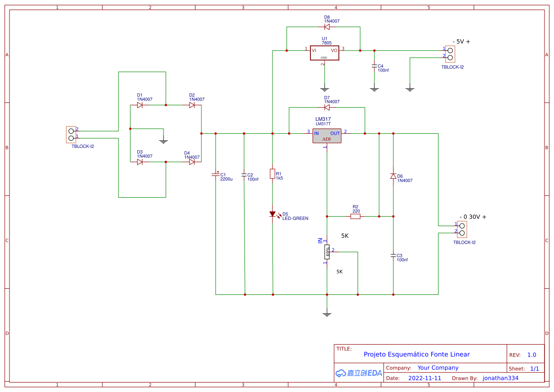Select protection diode D6 1N4007
Viewport: 554px width, 392px height.
(x=393, y=176)
